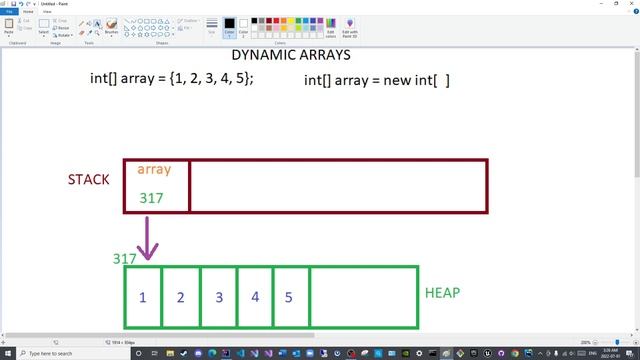The height and width of the screenshot is (360, 640).
Task: Click Redo in quick access toolbar
Action: pyautogui.click(x=28, y=4)
